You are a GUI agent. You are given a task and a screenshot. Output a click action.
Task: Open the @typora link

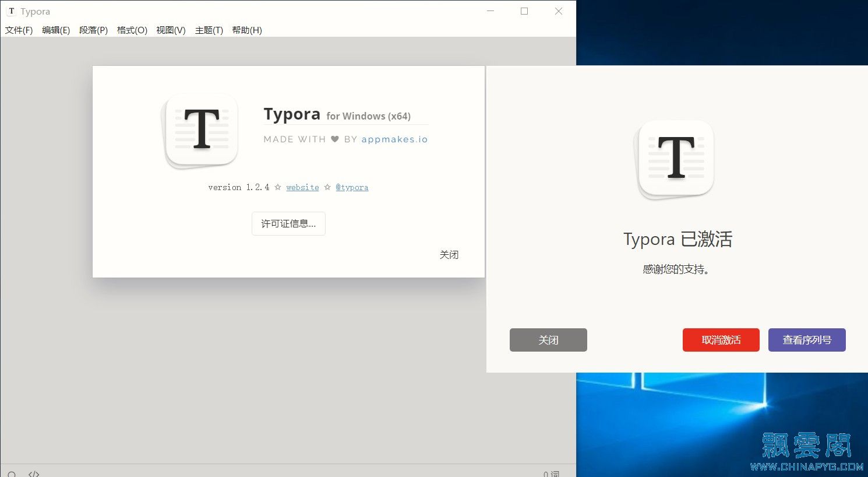click(352, 187)
